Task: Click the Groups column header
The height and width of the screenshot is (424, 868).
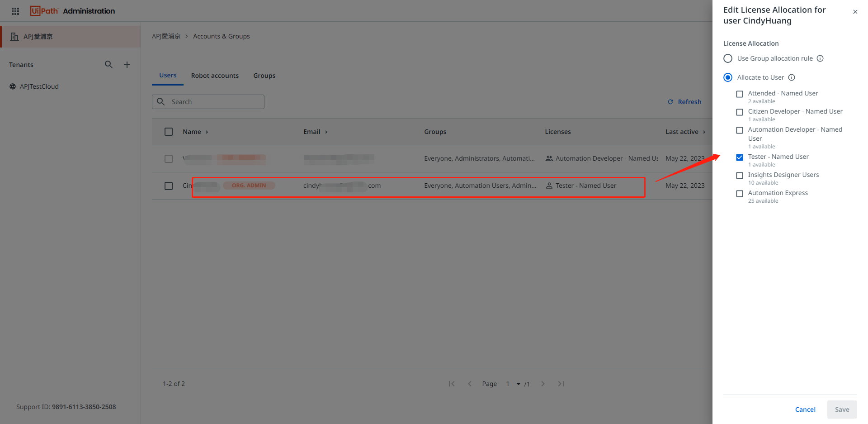Action: (x=435, y=132)
